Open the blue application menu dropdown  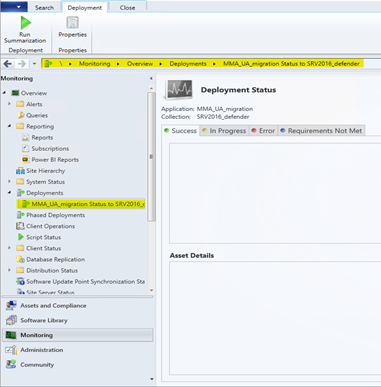coord(14,6)
